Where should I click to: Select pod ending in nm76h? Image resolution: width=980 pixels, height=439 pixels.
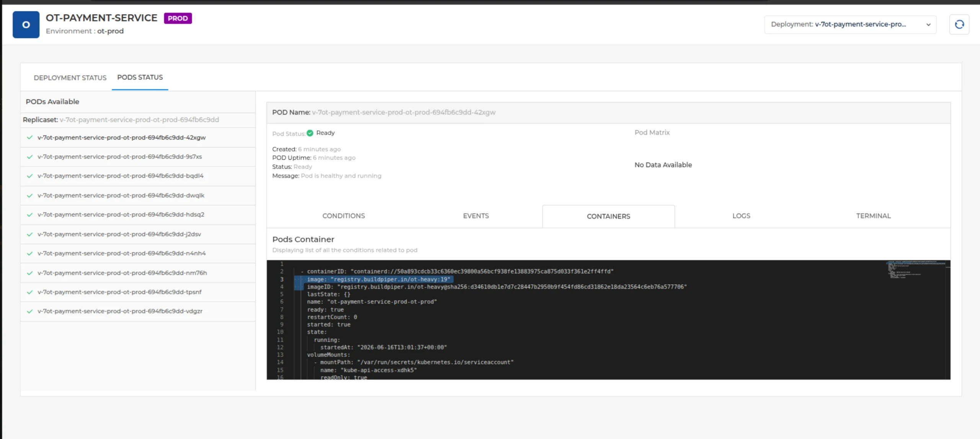[138, 273]
